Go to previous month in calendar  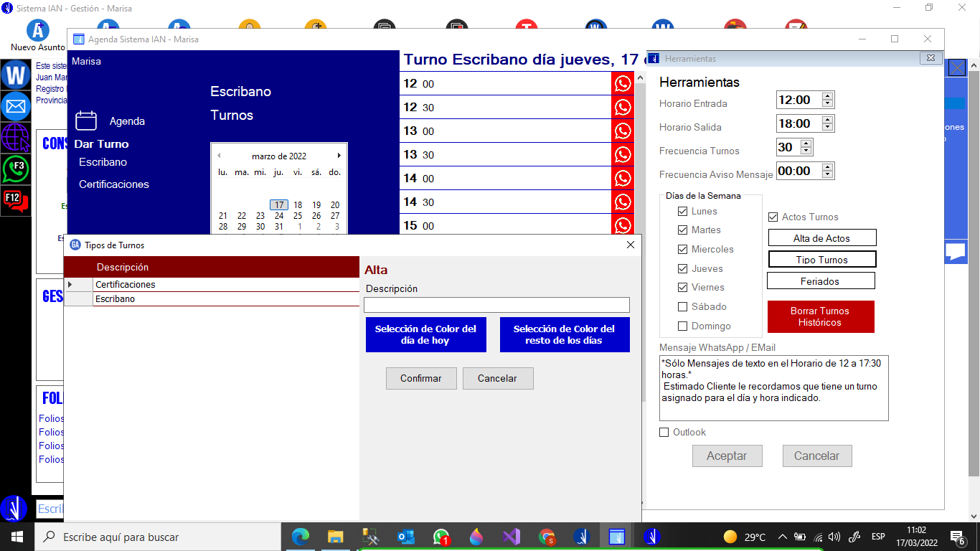click(219, 156)
